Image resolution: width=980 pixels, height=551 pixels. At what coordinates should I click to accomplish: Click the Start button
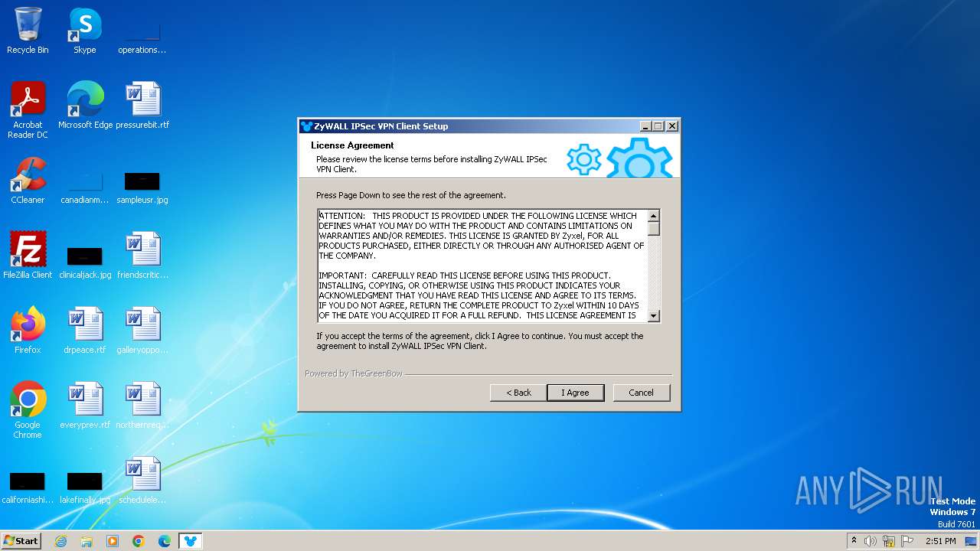pos(21,541)
